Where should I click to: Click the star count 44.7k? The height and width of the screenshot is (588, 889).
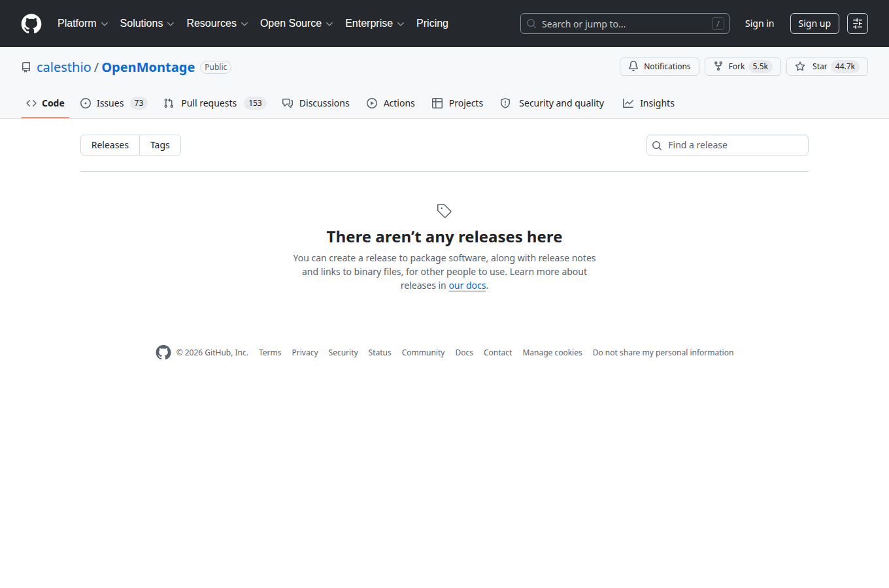(x=845, y=67)
